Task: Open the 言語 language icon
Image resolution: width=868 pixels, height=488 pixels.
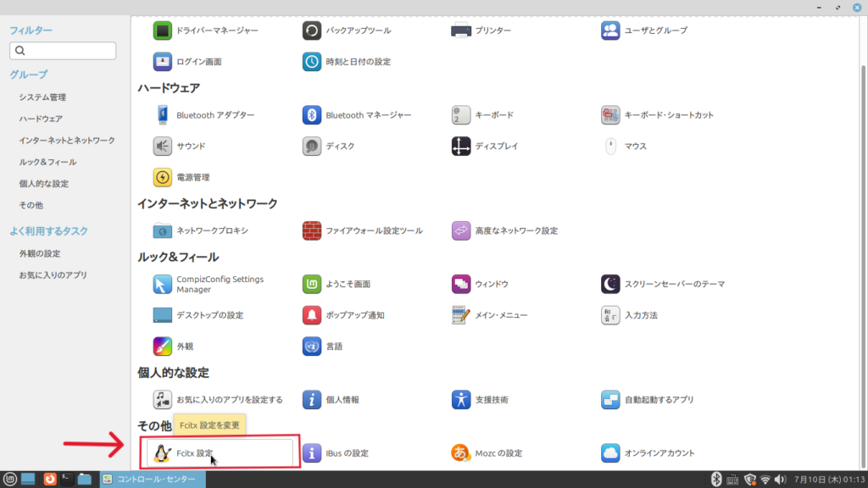Action: [312, 347]
